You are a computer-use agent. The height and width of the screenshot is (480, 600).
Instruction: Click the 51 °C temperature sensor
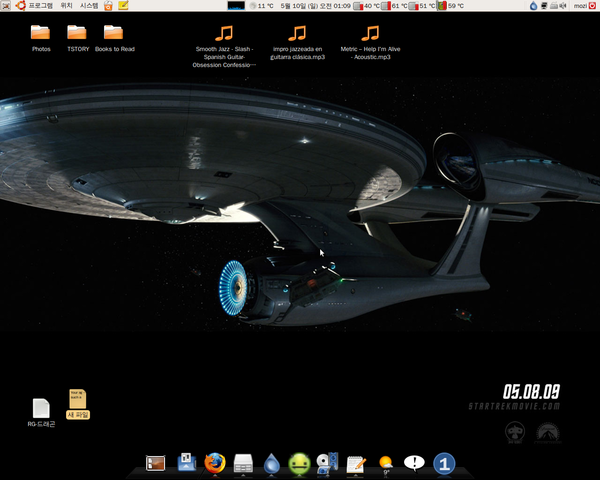(x=422, y=6)
